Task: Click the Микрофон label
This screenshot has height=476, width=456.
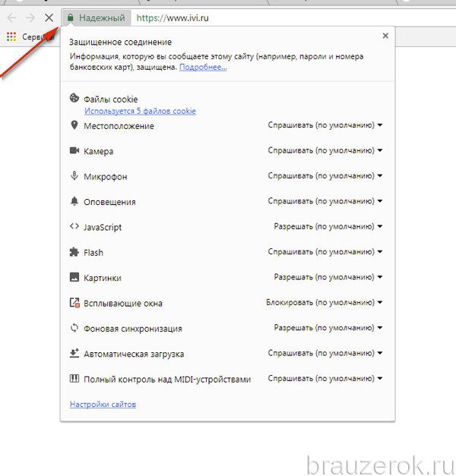Action: coord(106,177)
